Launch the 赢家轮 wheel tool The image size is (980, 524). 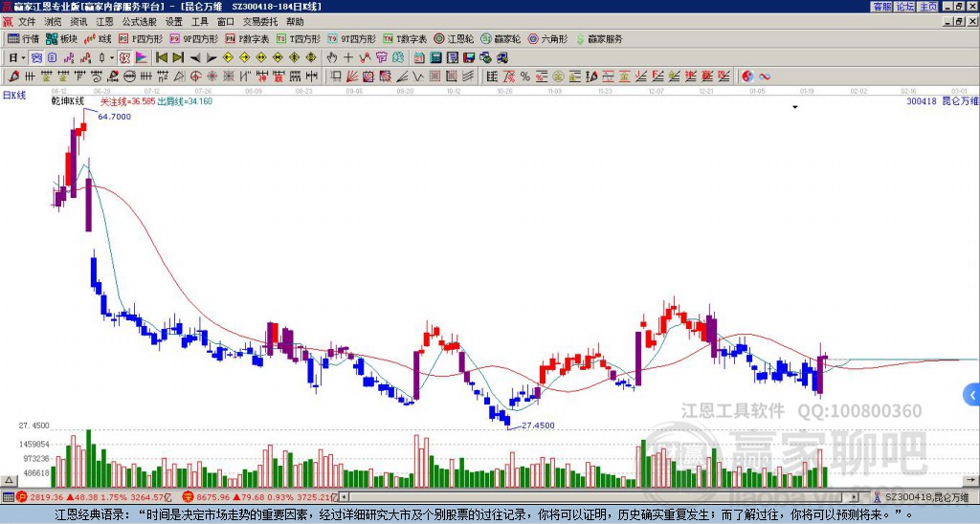[x=501, y=38]
